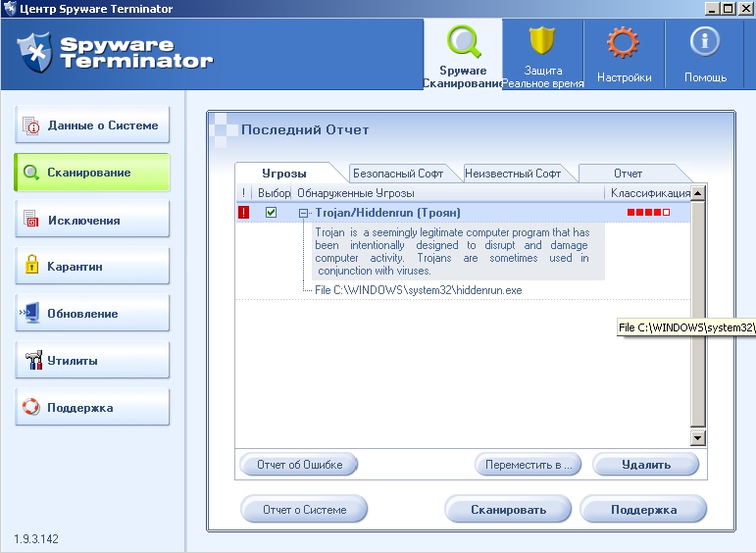This screenshot has height=553, width=756.
Task: Open the Карантин section
Action: click(92, 266)
